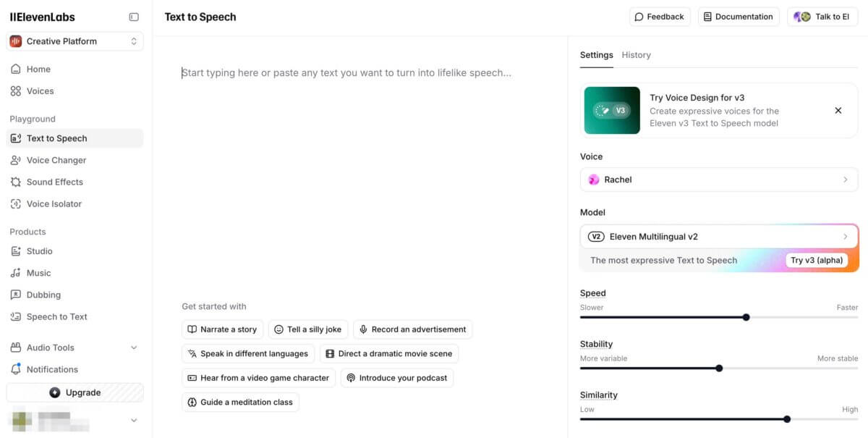Screen dimensions: 868x438
Task: Click the Narrate a story suggestion
Action: pos(223,329)
